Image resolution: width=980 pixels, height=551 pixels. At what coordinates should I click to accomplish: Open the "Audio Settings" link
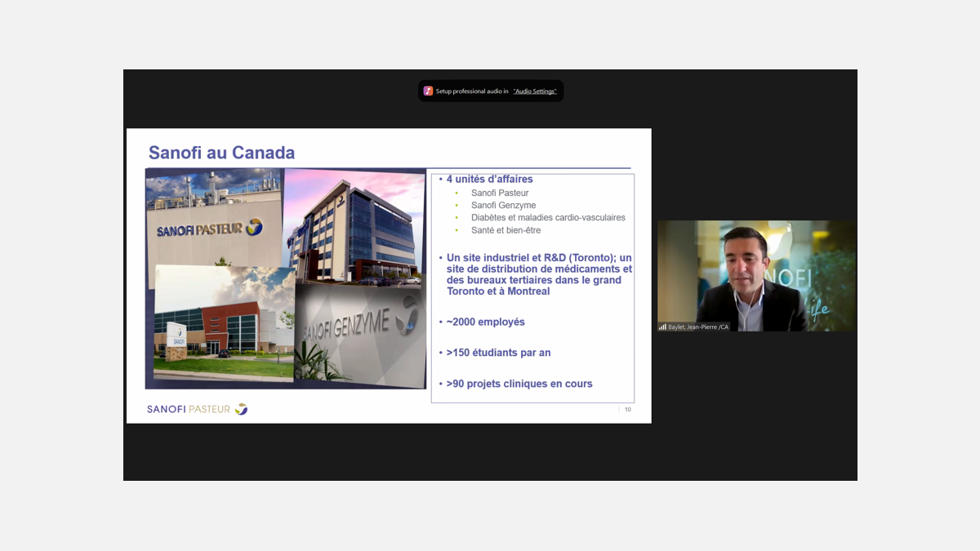coord(535,91)
